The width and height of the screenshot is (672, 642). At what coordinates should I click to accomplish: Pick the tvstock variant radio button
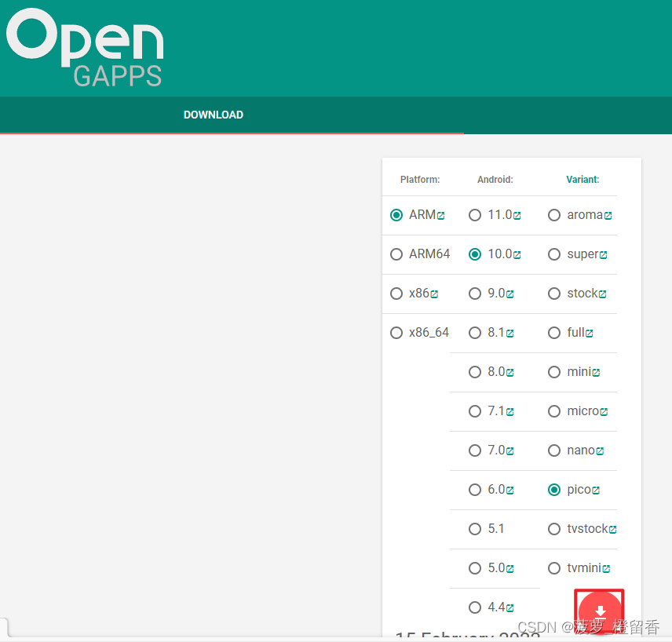(x=554, y=529)
